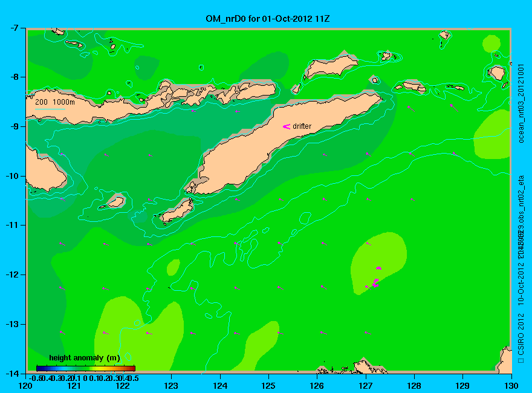Click the x-axis label "127"
This screenshot has height=393, width=532.
click(x=365, y=386)
